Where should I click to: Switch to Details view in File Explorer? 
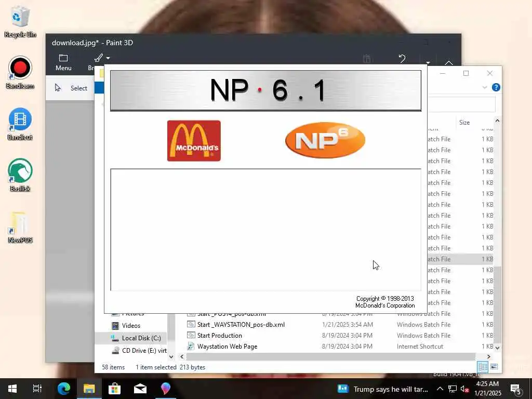pyautogui.click(x=483, y=367)
